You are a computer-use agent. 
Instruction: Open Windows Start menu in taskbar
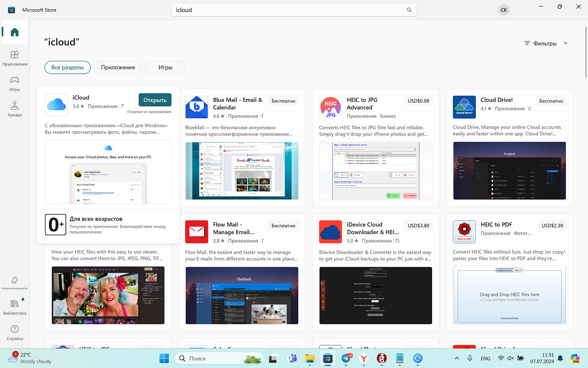[164, 358]
